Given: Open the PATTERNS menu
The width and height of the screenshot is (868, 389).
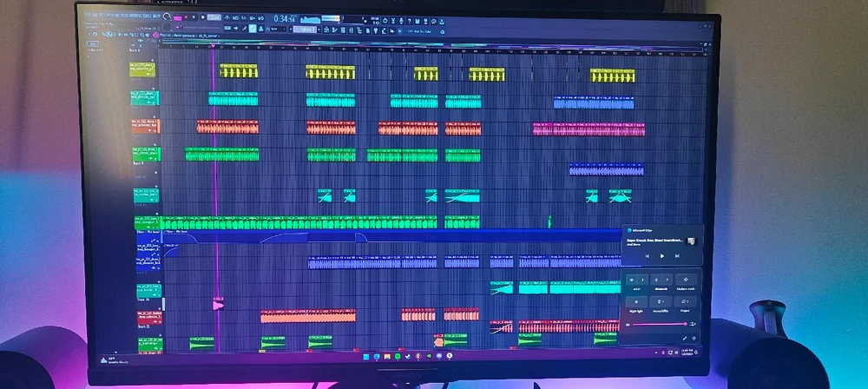Looking at the screenshot, I should coord(114,16).
